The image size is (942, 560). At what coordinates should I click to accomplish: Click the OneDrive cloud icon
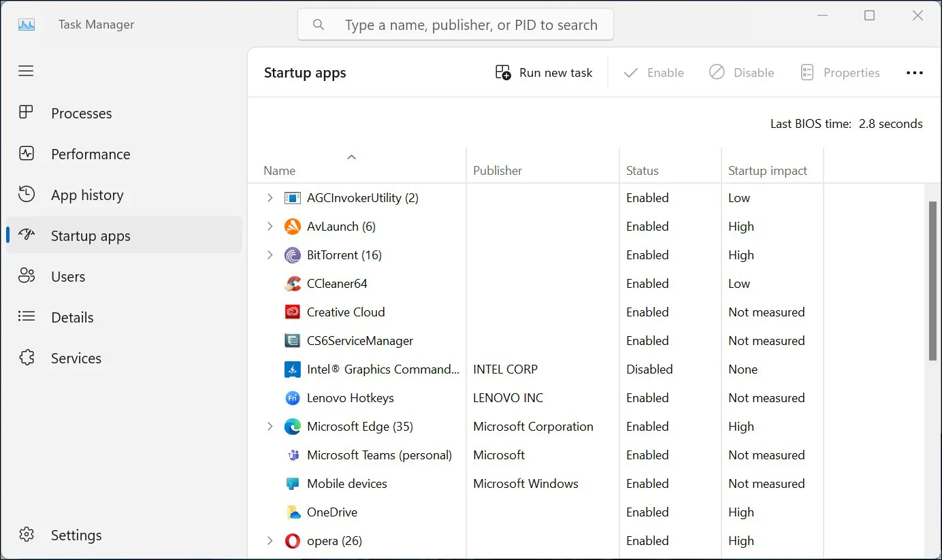click(x=292, y=512)
